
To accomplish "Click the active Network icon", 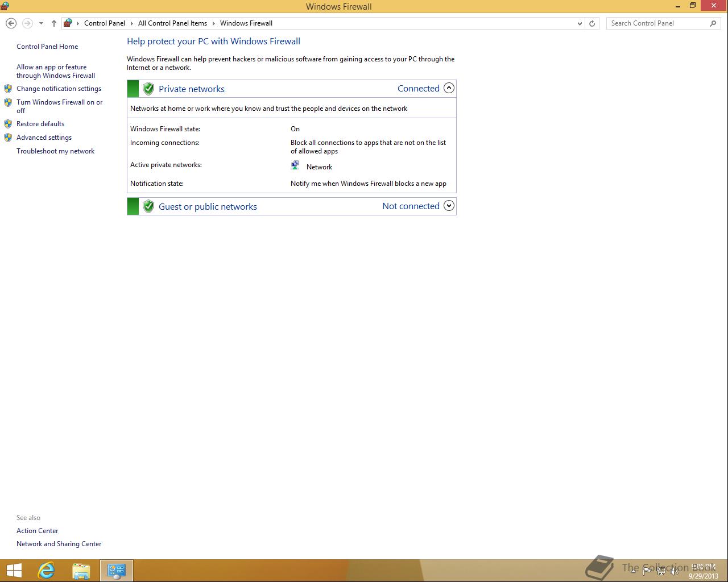I will pos(295,165).
